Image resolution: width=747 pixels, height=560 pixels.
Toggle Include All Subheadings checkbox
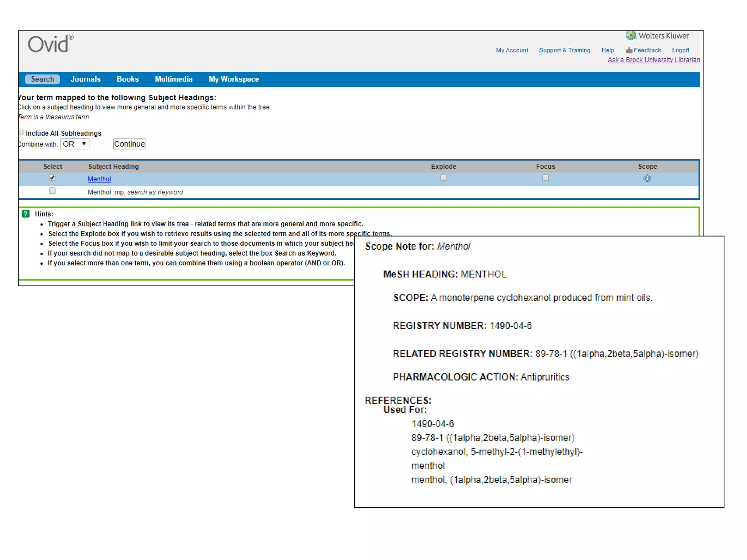(21, 132)
